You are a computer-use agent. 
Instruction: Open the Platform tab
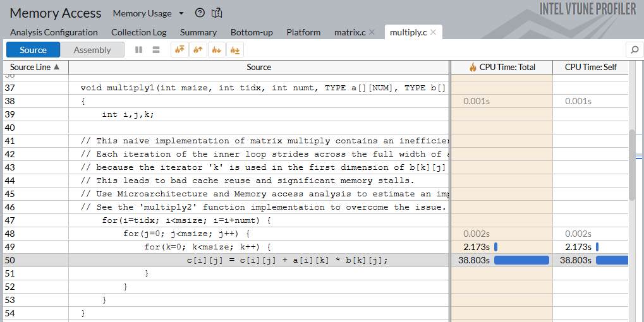(x=303, y=32)
